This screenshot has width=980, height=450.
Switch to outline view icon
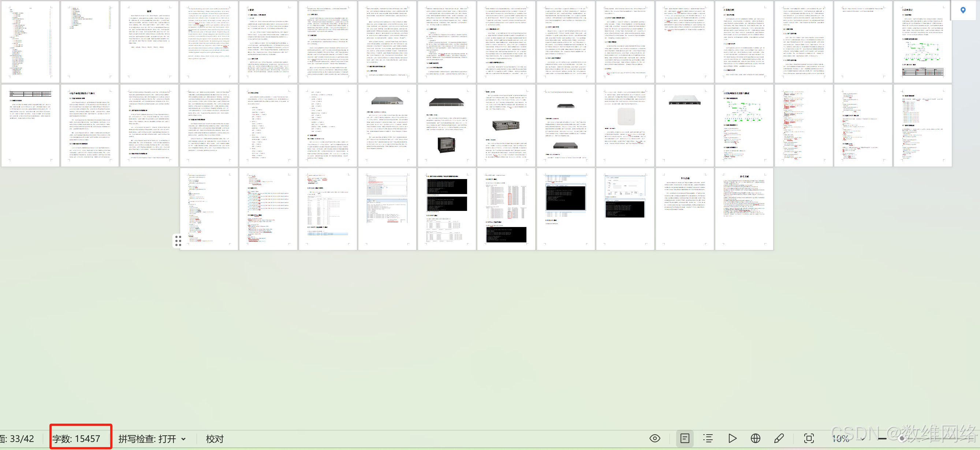[708, 438]
